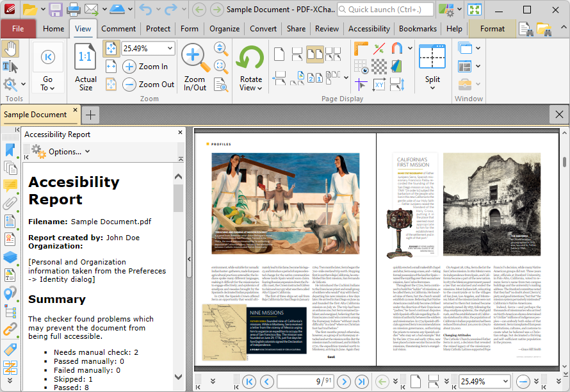Click the Save icon
570x392 pixels.
pyautogui.click(x=56, y=10)
